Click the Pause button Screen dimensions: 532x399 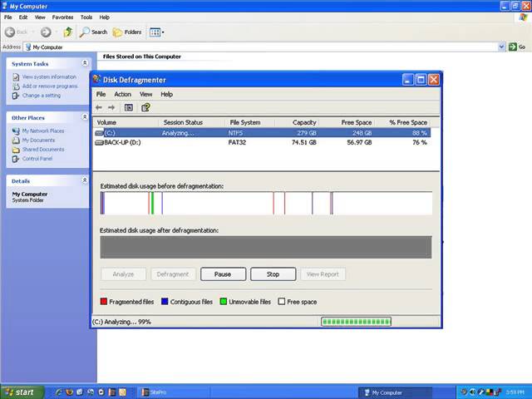(223, 274)
